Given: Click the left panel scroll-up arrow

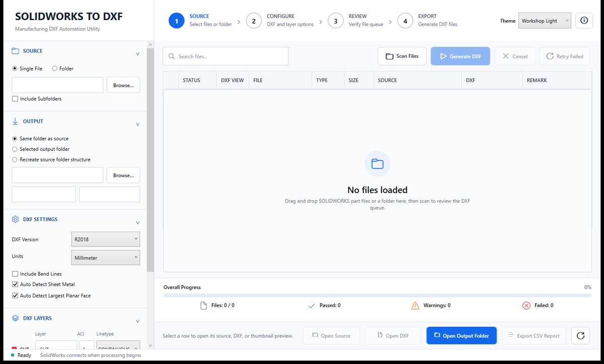Looking at the screenshot, I should click(x=150, y=45).
